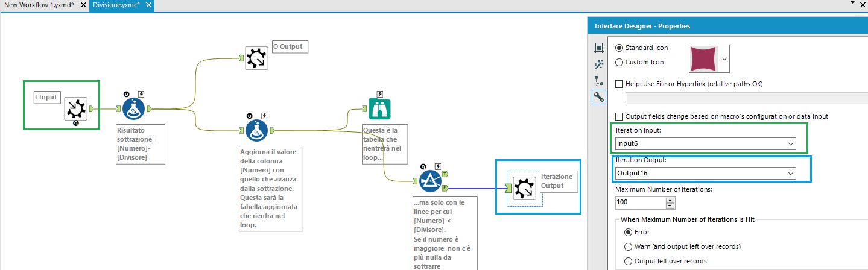Enable the Help file or hyperlink checkbox
This screenshot has width=868, height=270.
pos(619,84)
